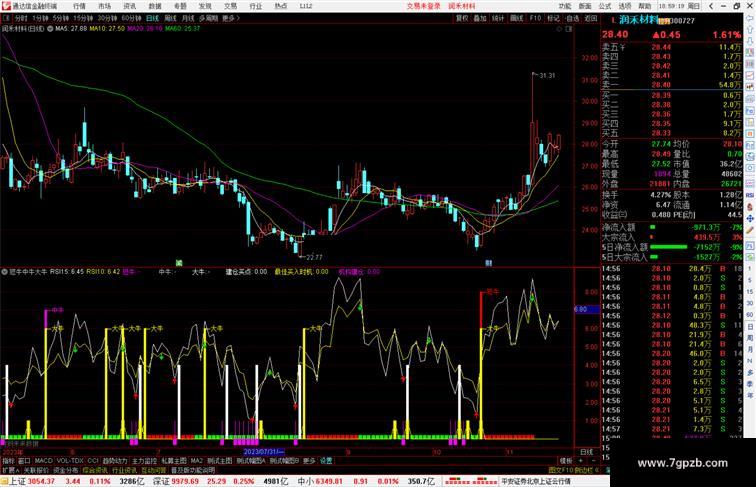Image resolution: width=756 pixels, height=487 pixels.
Task: Open F10 company info
Action: (535, 18)
